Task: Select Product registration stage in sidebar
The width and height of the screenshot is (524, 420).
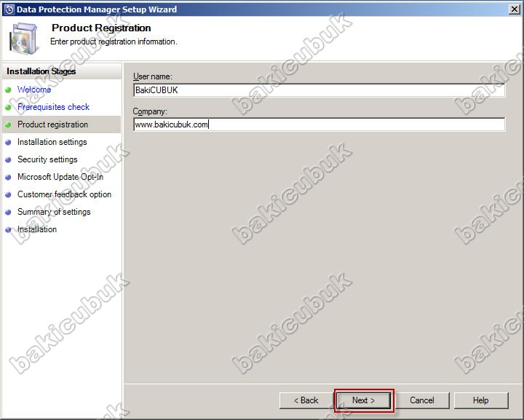Action: coord(61,124)
